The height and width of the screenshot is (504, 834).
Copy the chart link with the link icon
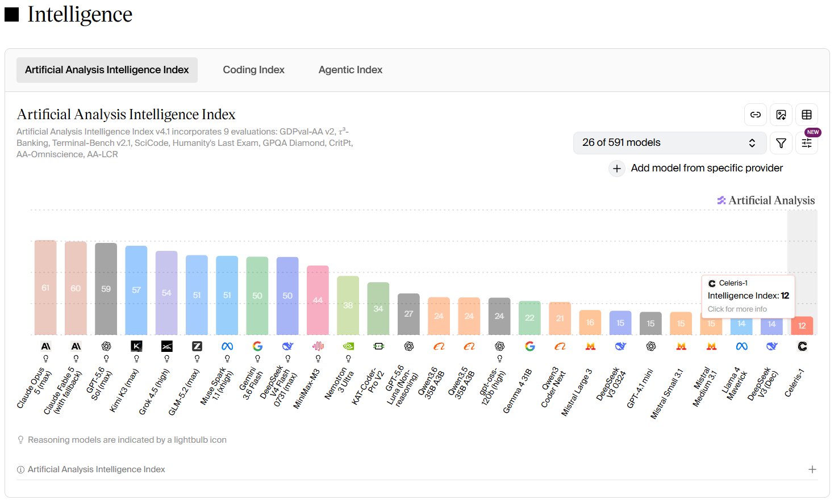pos(756,115)
